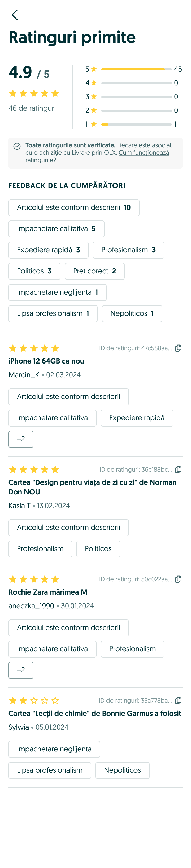Open 'iPhone 12 64GB ca nou' listing title
Image resolution: width=191 pixels, height=868 pixels.
[x=46, y=361]
